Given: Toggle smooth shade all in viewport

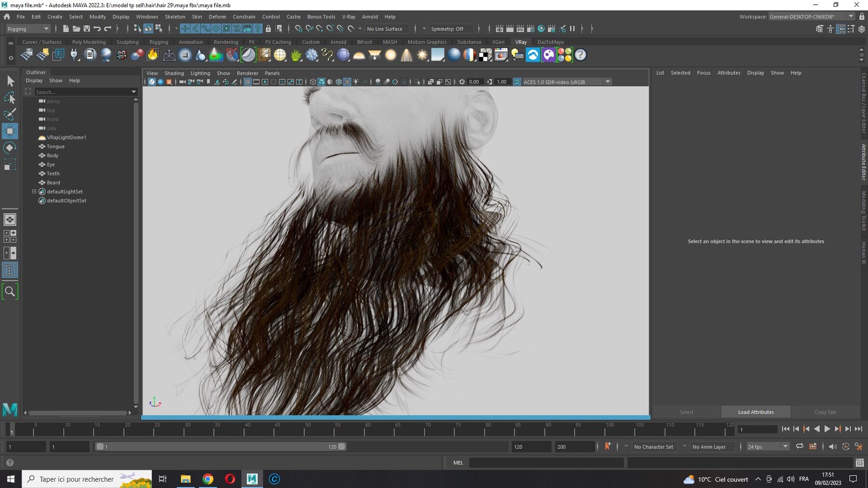Looking at the screenshot, I should click(x=322, y=82).
